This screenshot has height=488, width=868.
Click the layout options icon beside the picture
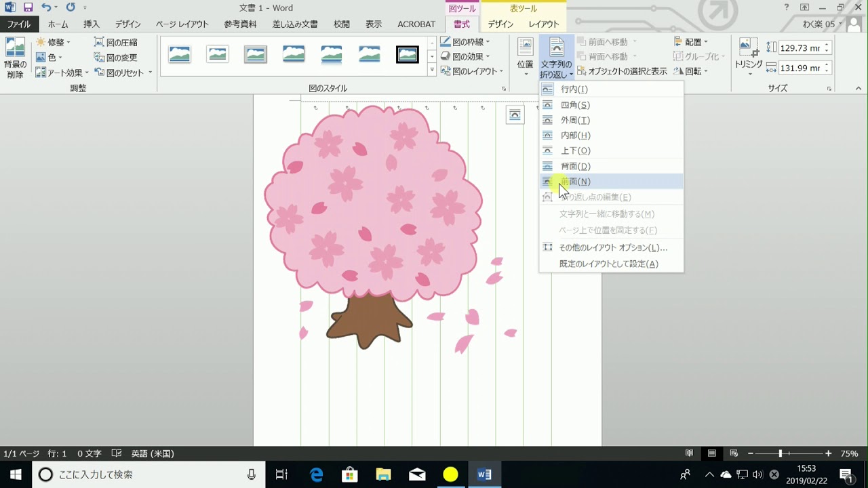[x=515, y=115]
